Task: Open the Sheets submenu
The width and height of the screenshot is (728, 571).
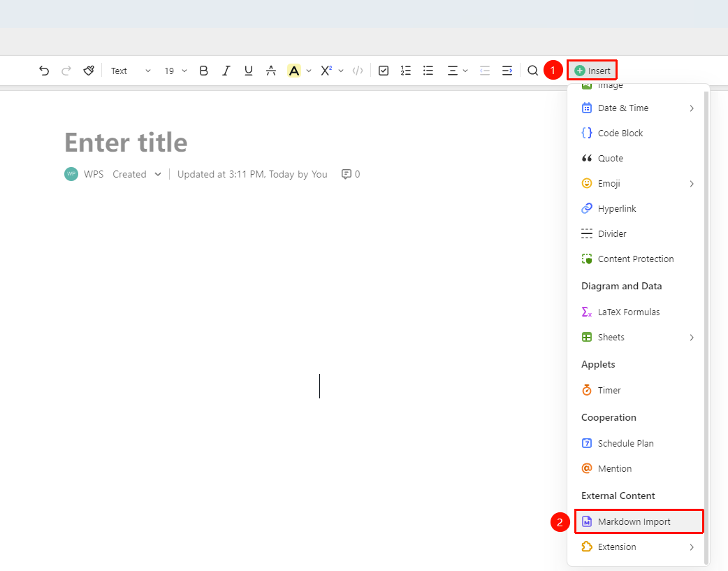Action: coord(638,338)
